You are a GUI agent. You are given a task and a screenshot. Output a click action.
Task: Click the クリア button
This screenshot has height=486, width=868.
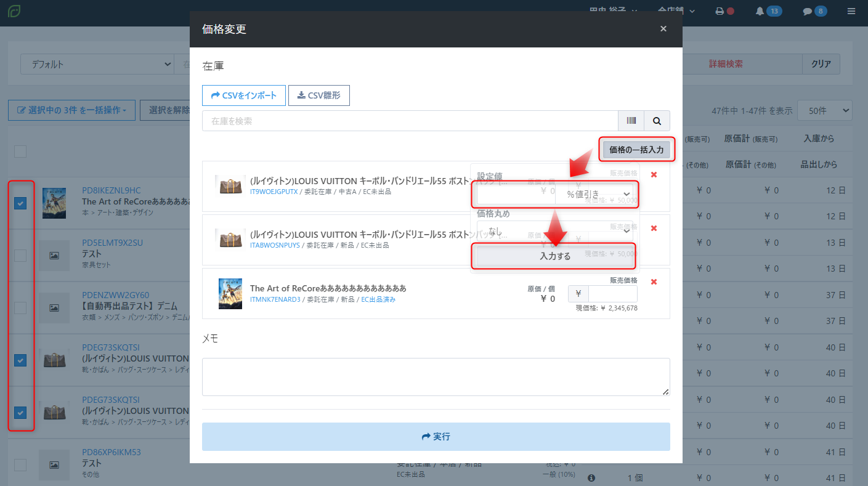(821, 64)
